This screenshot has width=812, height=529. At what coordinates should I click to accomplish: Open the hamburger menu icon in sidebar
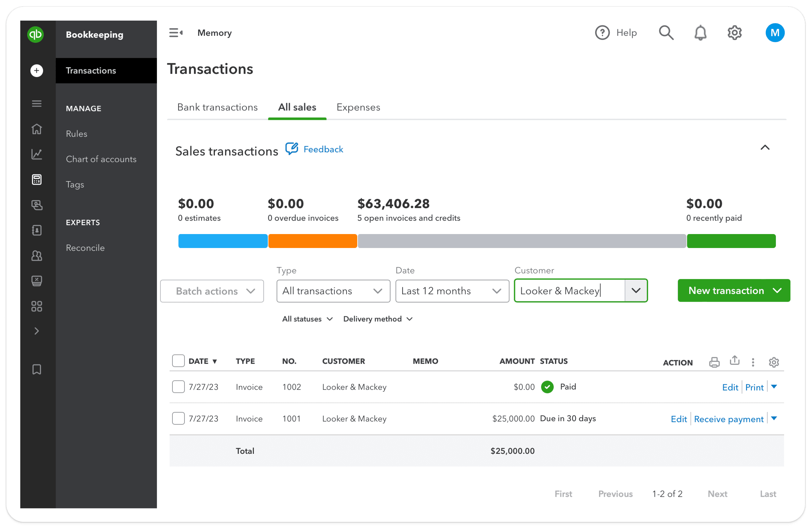tap(36, 103)
